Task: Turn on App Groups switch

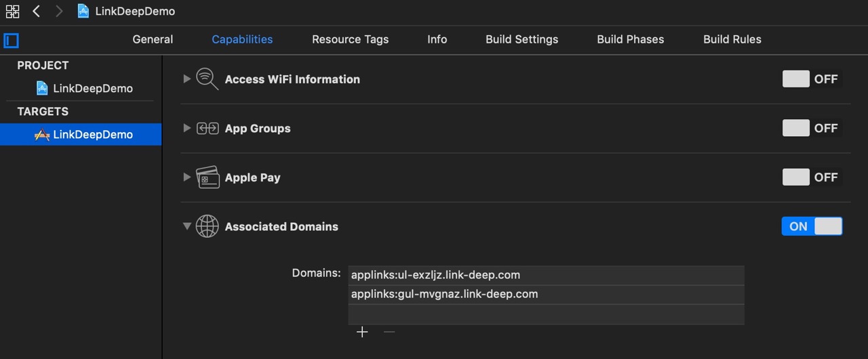Action: pos(812,128)
